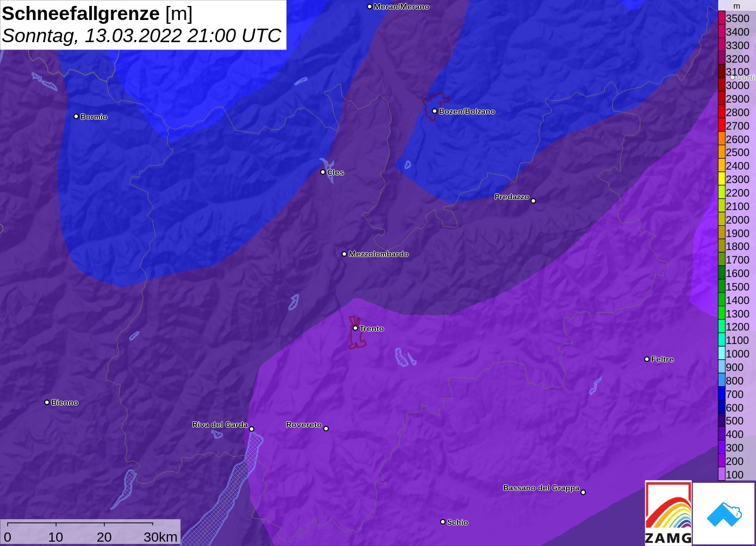Select the Bozen/Bolzano city marker
The width and height of the screenshot is (756, 546).
coord(434,111)
